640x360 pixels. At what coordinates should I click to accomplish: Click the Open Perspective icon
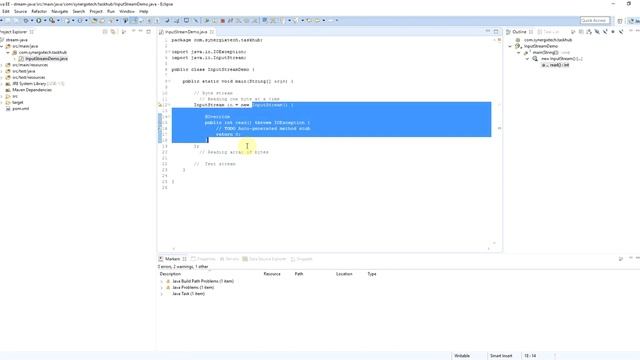pyautogui.click(x=620, y=21)
